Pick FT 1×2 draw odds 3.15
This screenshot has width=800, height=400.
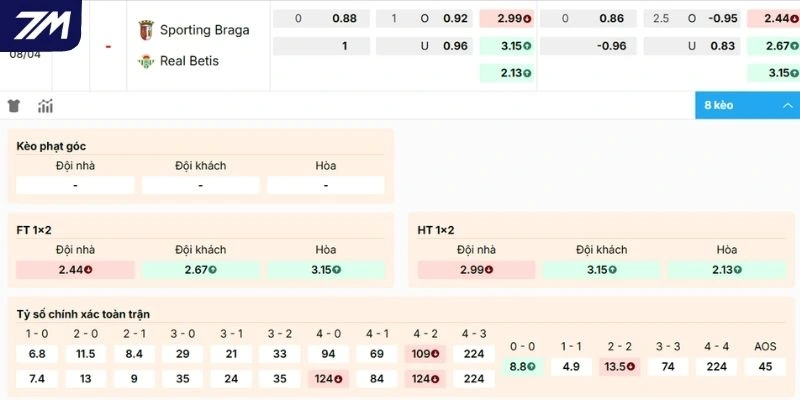coord(325,270)
